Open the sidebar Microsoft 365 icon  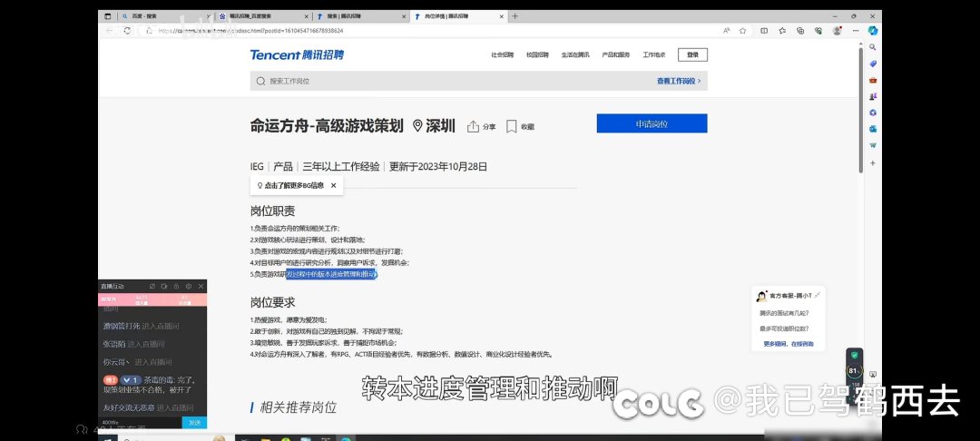tap(873, 113)
